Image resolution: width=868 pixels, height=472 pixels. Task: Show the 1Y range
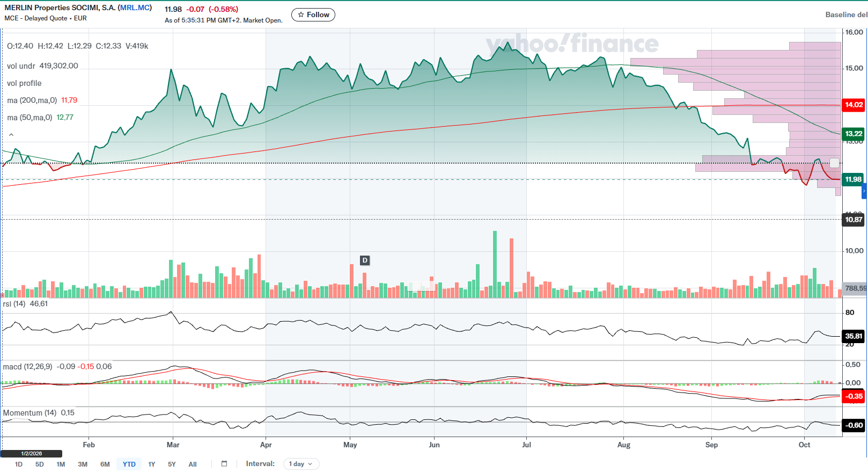pyautogui.click(x=152, y=464)
